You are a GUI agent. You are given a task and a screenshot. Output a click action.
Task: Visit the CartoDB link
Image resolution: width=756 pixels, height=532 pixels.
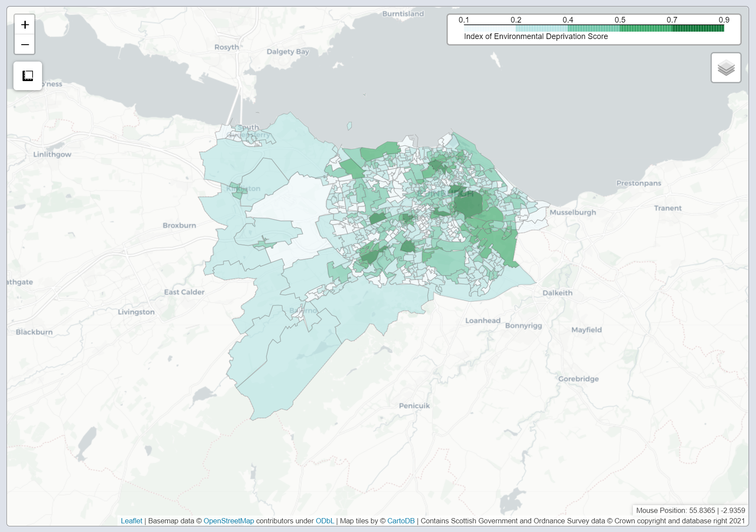[x=401, y=521]
